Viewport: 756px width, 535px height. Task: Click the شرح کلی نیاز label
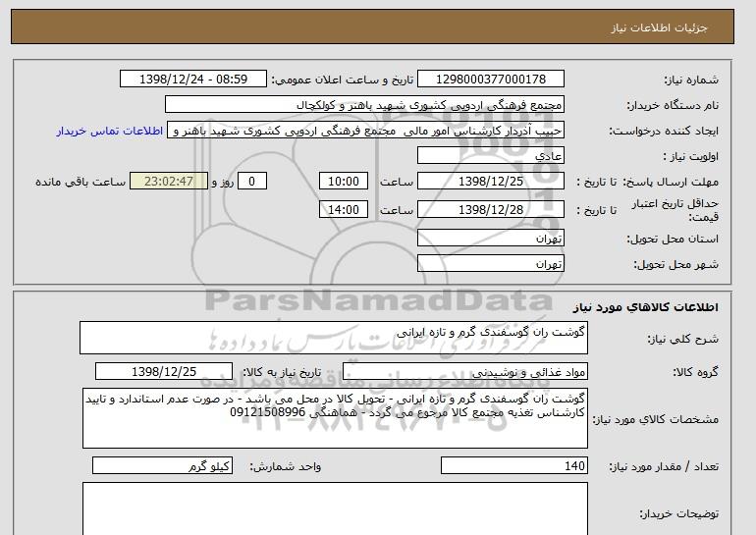click(682, 340)
